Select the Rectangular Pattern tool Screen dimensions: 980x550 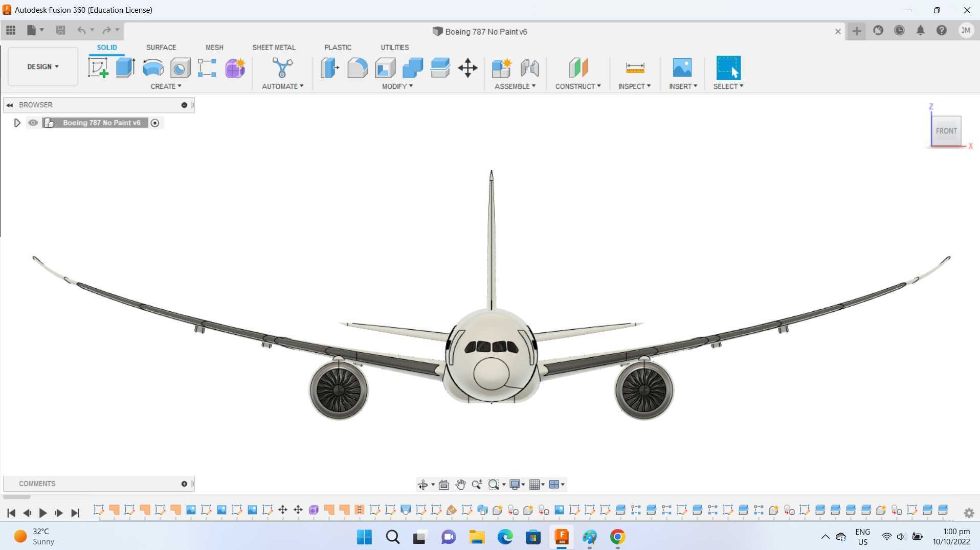pyautogui.click(x=207, y=67)
